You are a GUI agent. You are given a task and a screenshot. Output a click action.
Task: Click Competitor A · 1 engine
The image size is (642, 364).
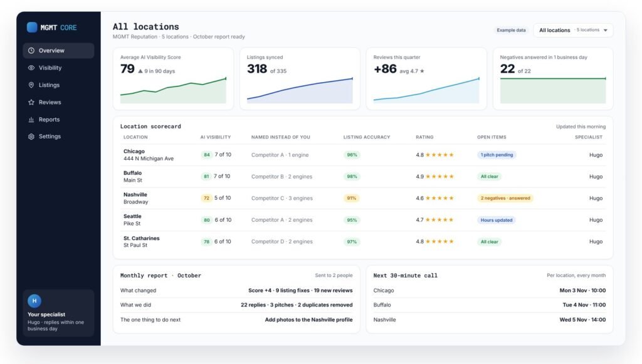[x=280, y=155]
